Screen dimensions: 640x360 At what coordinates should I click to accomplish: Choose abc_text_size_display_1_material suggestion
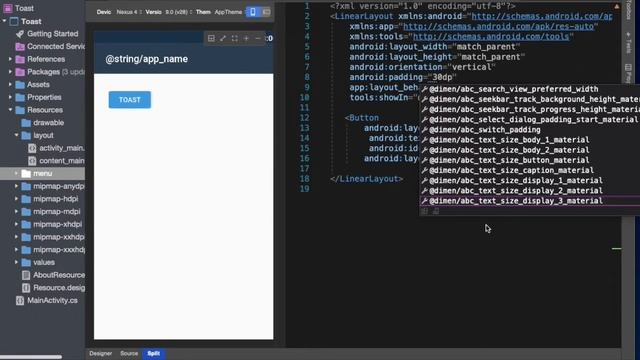530,180
